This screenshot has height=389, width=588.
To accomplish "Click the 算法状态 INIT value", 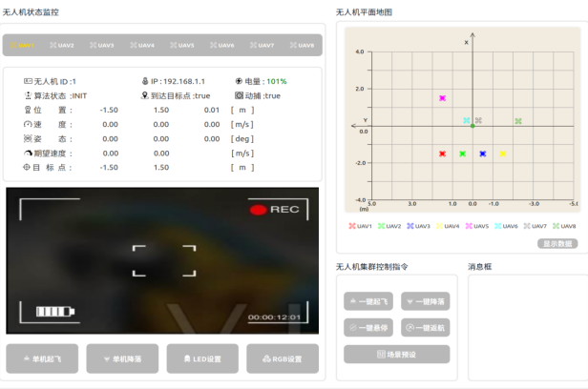I will coord(79,96).
